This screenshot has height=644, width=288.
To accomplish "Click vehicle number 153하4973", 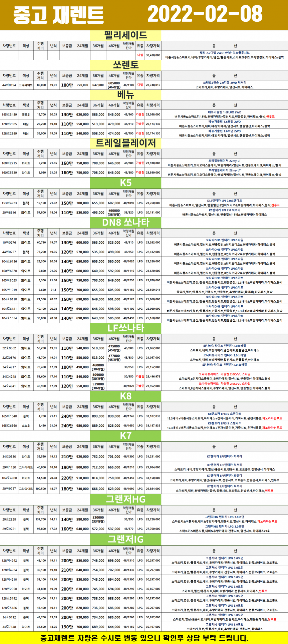I will 9,203.
